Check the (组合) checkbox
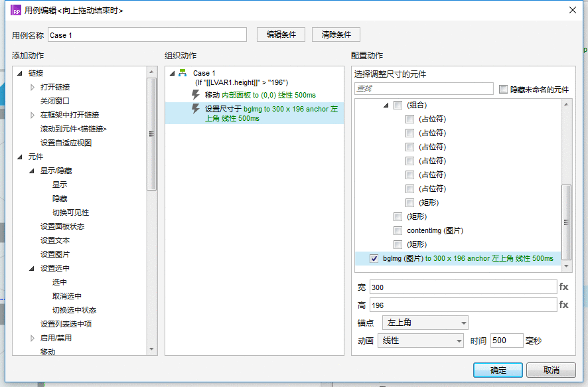The image size is (588, 387). (398, 106)
